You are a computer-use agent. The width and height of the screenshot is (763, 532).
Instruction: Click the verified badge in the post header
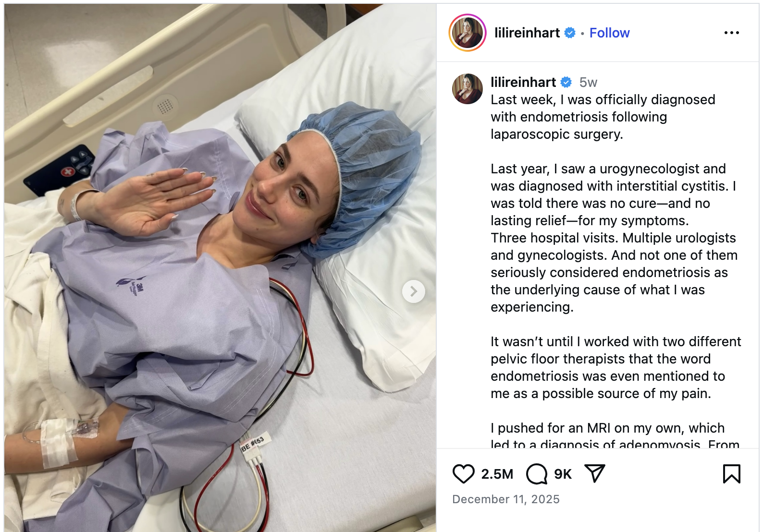pos(570,33)
